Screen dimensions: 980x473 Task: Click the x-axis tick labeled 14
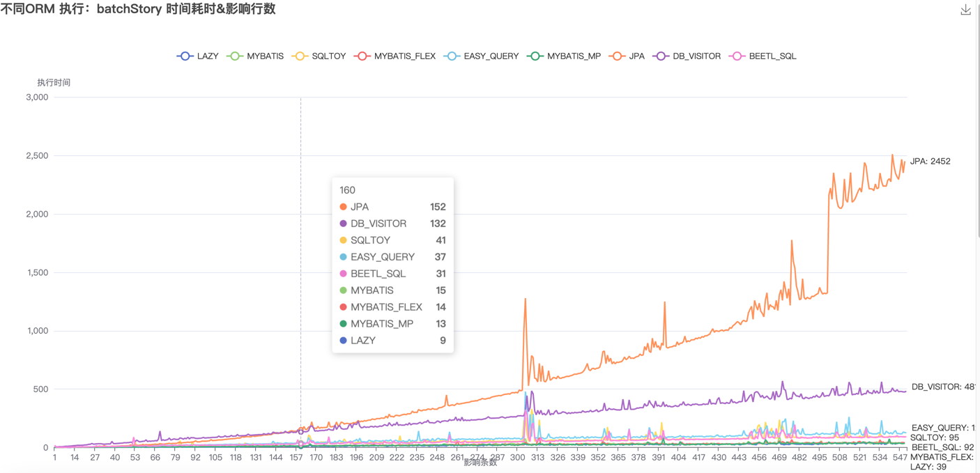pyautogui.click(x=75, y=458)
